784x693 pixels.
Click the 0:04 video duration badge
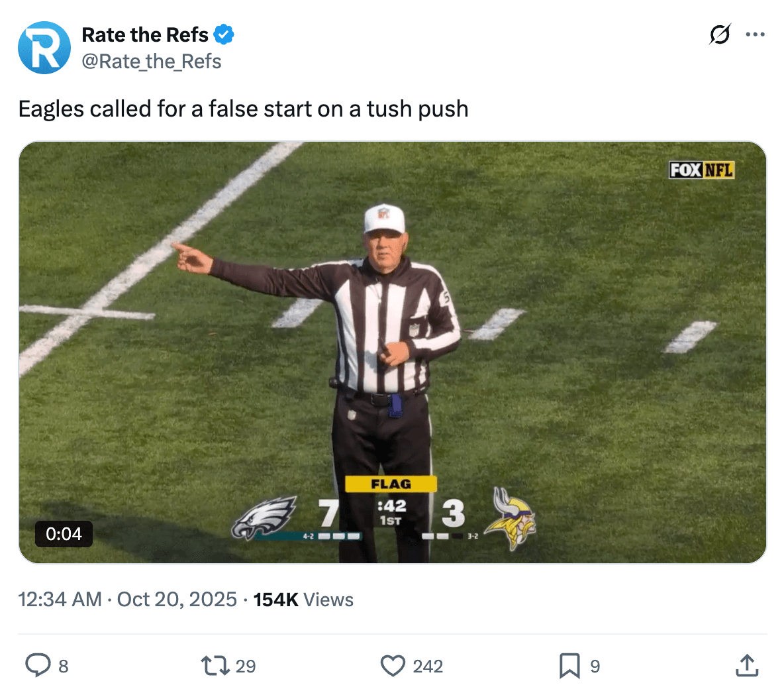(64, 533)
